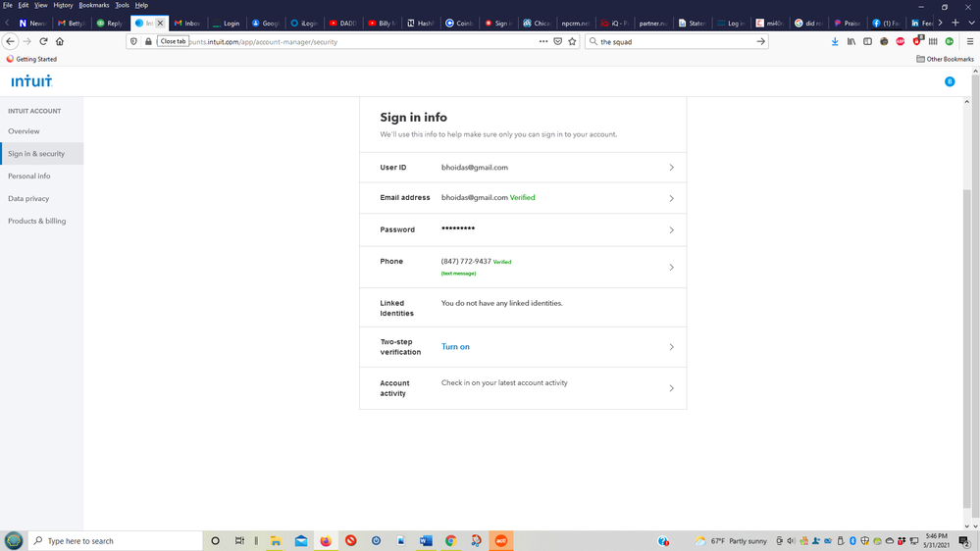Open the Mail app in the taskbar
980x551 pixels.
(x=300, y=541)
